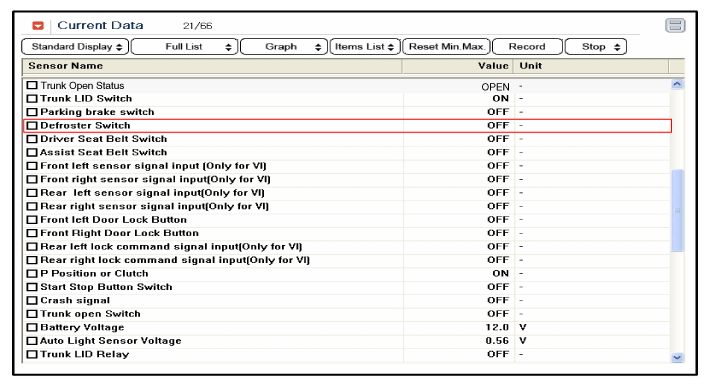This screenshot has width=711, height=387.
Task: Click the 21/66 item counter
Action: click(x=198, y=26)
